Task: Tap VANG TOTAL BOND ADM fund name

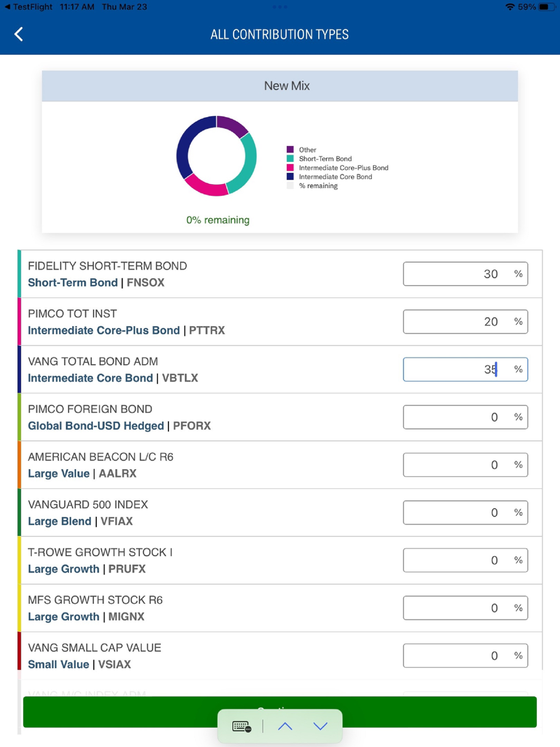Action: click(93, 361)
